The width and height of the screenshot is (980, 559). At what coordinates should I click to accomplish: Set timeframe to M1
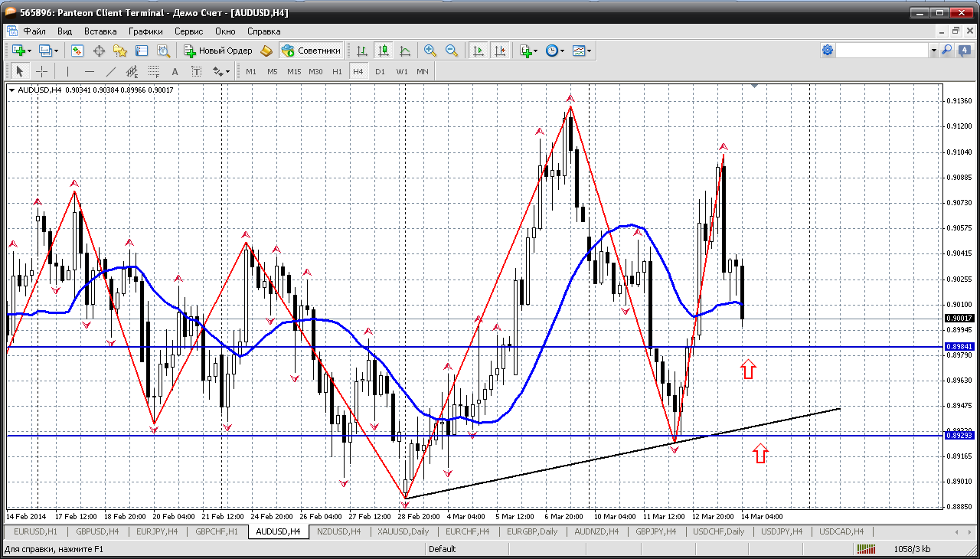251,71
